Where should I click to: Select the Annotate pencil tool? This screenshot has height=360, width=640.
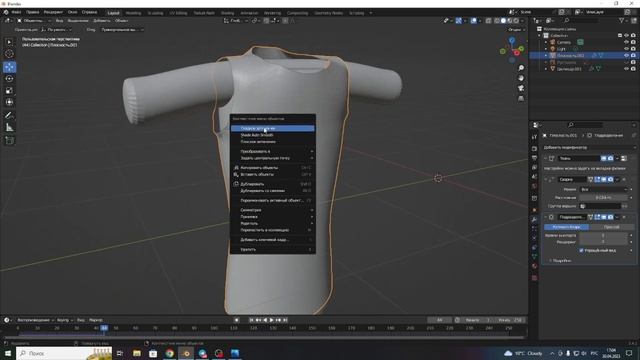(9, 116)
